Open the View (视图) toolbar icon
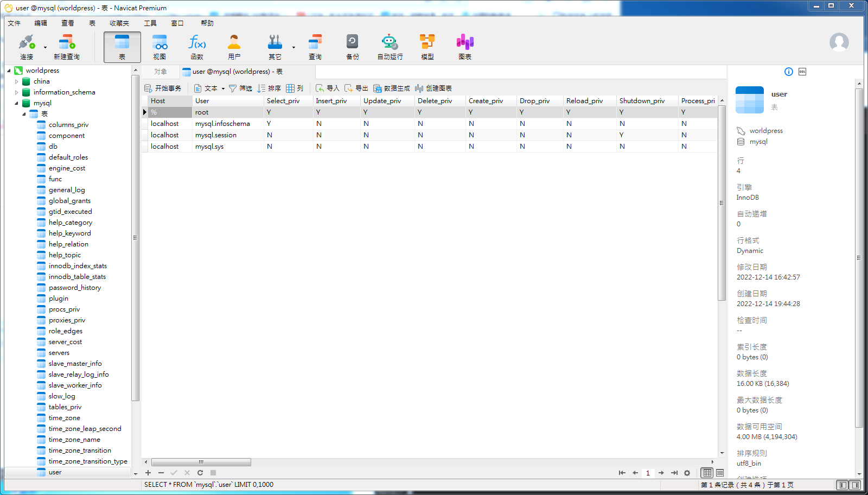 point(159,47)
